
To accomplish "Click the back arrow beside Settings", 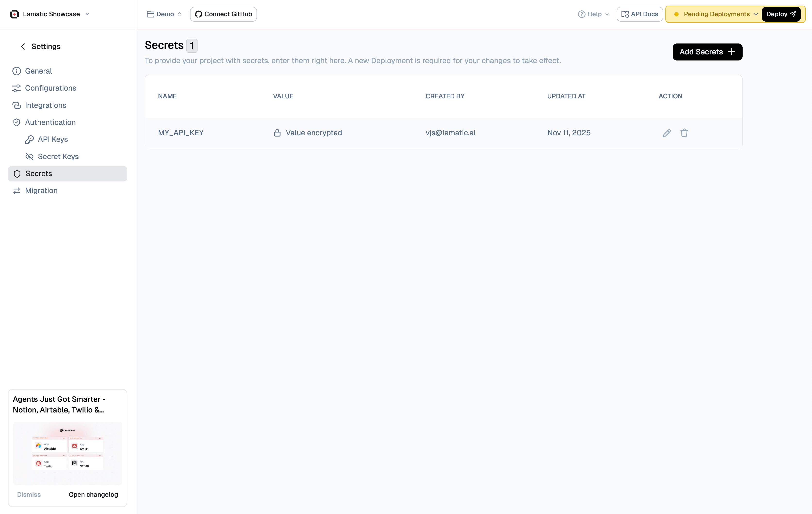I will coord(23,47).
